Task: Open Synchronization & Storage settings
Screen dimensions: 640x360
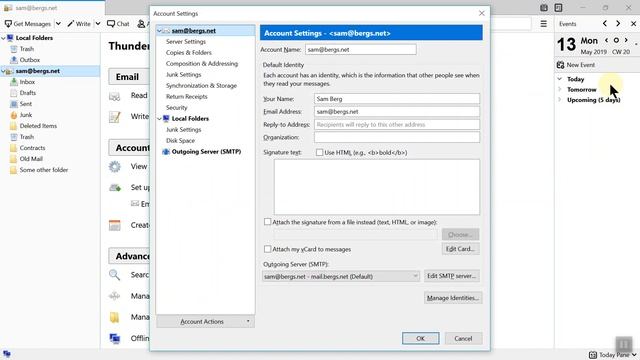Action: 201,86
